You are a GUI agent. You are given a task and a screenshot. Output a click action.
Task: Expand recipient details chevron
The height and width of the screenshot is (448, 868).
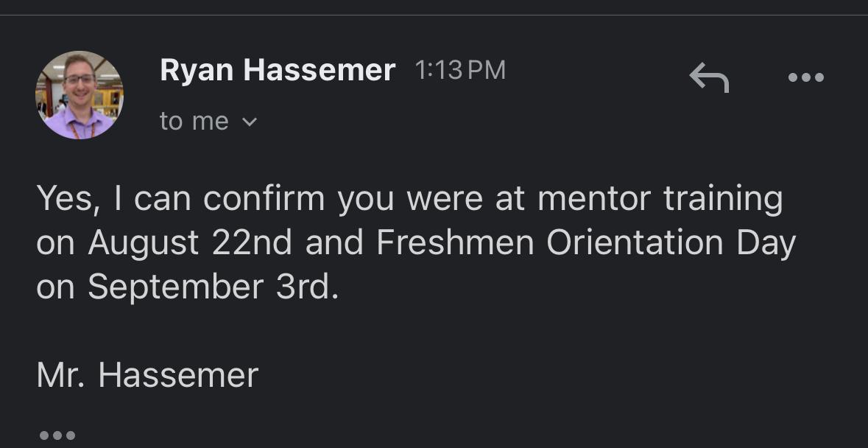250,122
